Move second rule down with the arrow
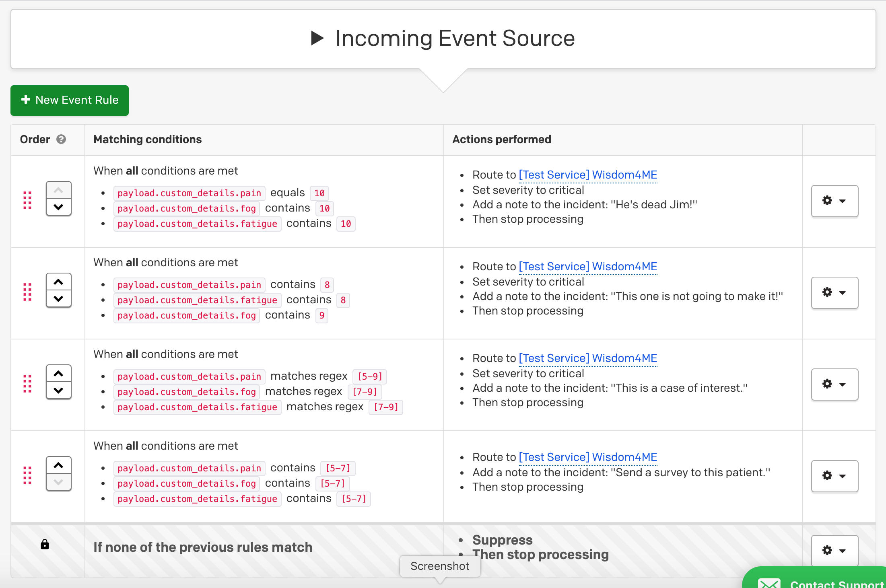The height and width of the screenshot is (588, 886). click(x=59, y=299)
